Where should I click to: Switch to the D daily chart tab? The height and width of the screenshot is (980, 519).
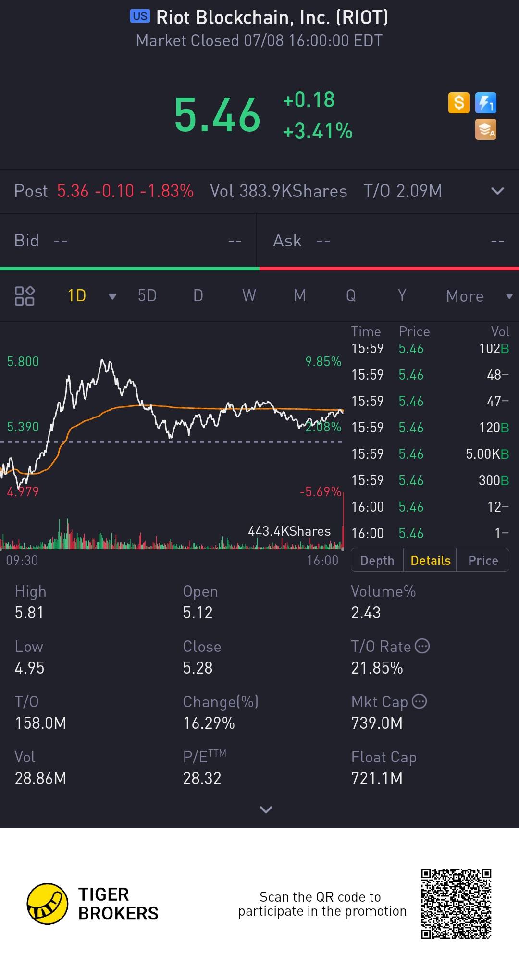198,296
